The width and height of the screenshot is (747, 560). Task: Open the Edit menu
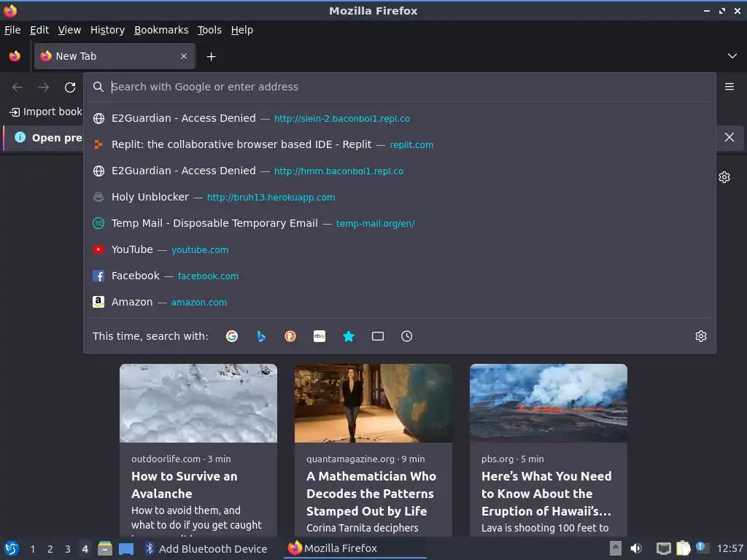click(x=39, y=30)
